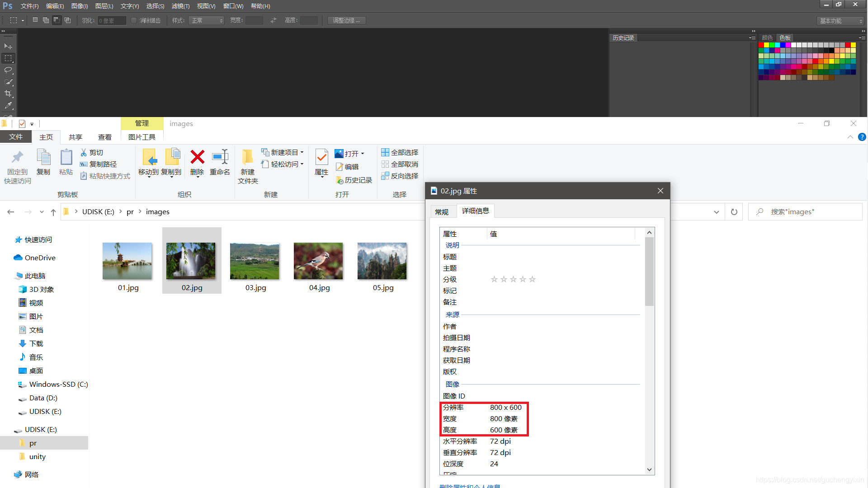The image size is (868, 488).
Task: Pick the pure blue swatch in 色板
Action: [783, 45]
